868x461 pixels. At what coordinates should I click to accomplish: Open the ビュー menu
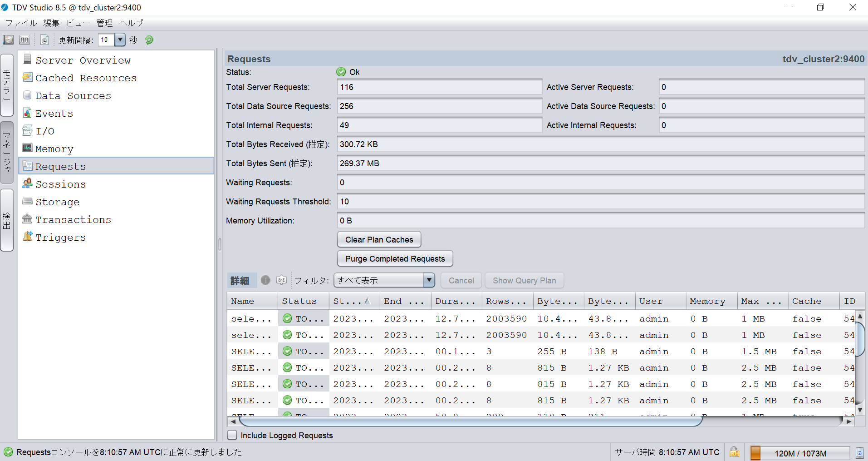pos(78,23)
